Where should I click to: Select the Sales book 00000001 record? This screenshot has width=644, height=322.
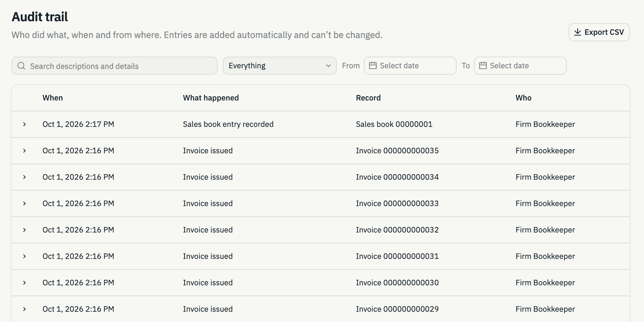[x=394, y=124]
